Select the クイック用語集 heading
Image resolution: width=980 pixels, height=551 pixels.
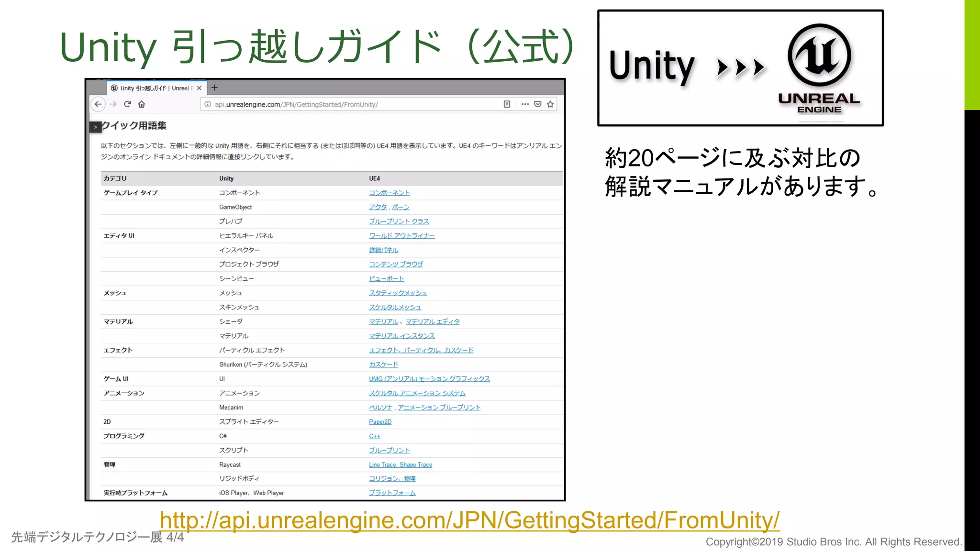point(134,126)
